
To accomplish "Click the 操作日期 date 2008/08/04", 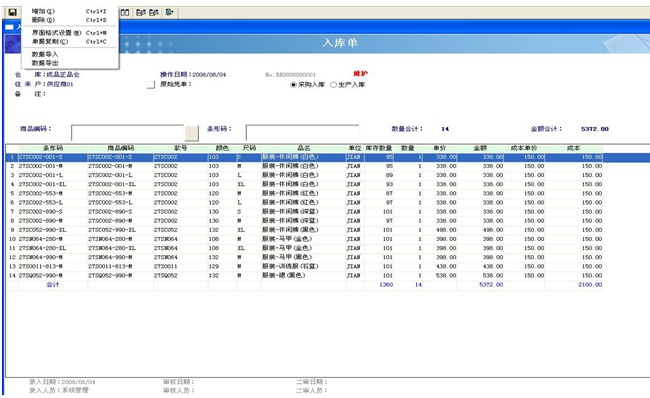I will click(x=209, y=75).
